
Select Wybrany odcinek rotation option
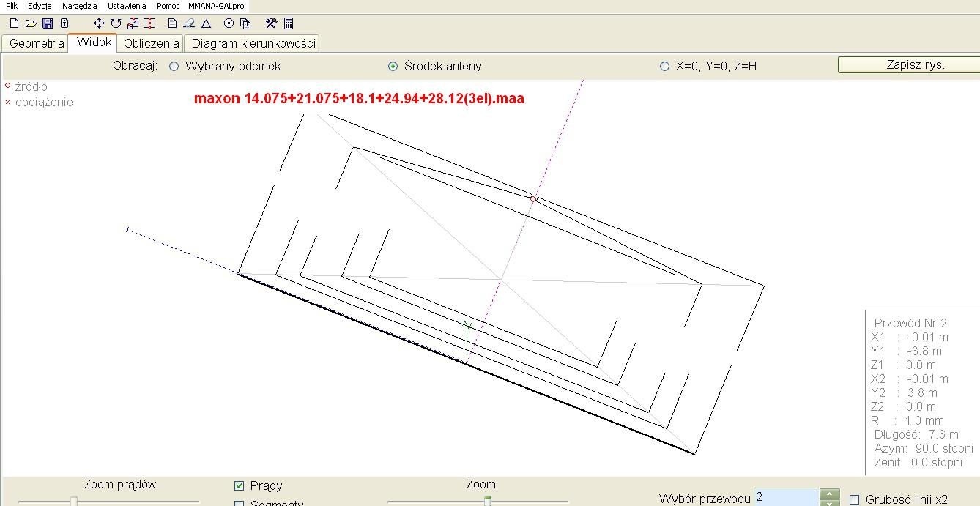click(x=226, y=66)
